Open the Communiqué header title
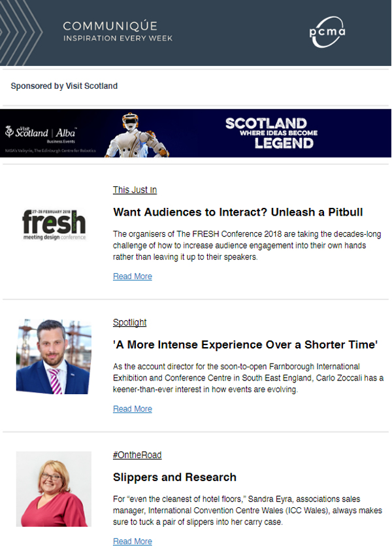This screenshot has width=392, height=555. click(110, 26)
